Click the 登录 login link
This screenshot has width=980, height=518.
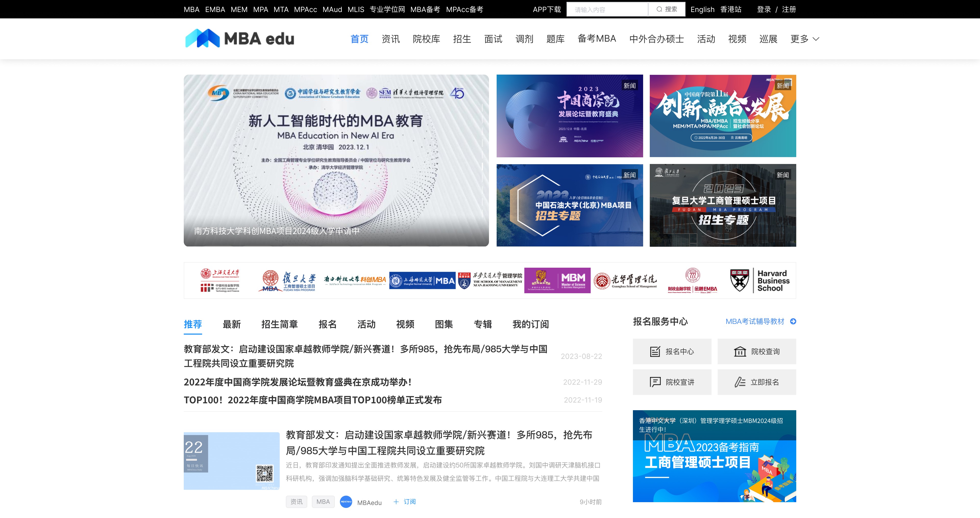pos(764,9)
